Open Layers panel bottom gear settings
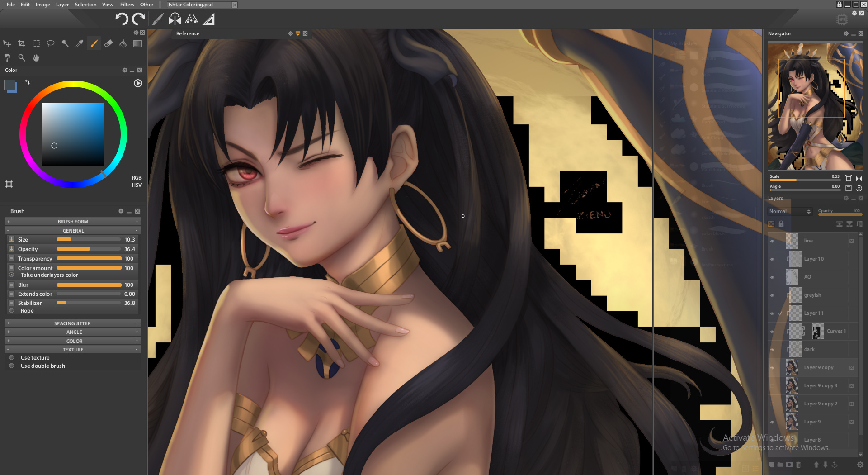Viewport: 868px width, 475px height. [x=860, y=465]
